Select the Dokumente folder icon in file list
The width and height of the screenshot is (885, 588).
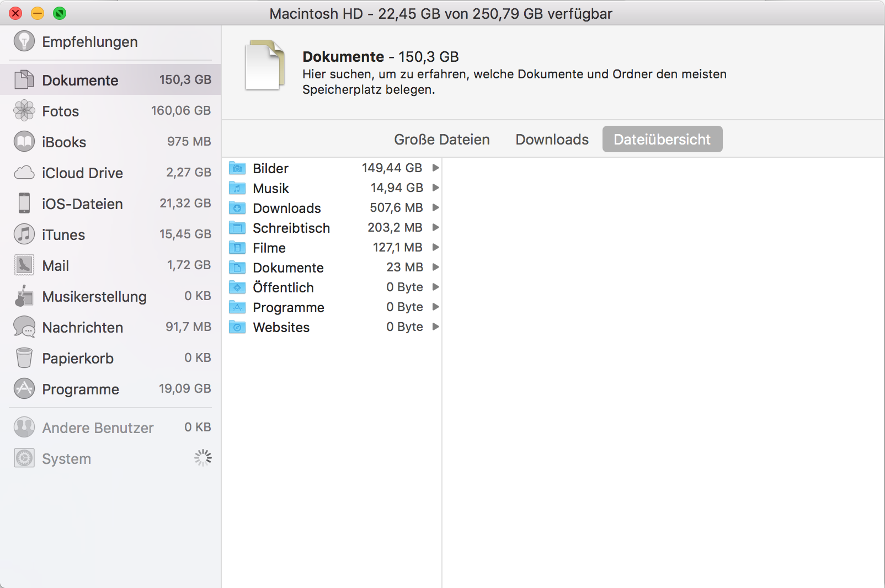pyautogui.click(x=237, y=268)
